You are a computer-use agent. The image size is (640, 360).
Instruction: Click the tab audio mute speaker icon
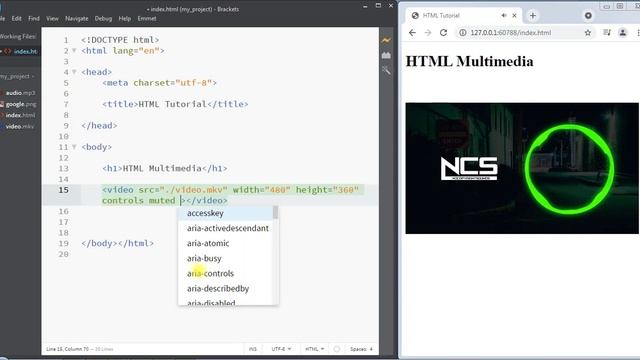504,16
